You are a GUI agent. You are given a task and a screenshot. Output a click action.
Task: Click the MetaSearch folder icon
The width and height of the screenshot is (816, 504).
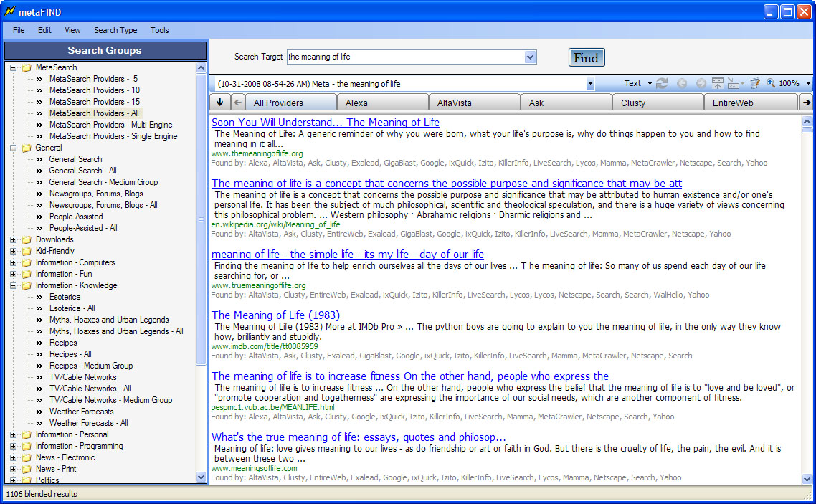pyautogui.click(x=27, y=67)
